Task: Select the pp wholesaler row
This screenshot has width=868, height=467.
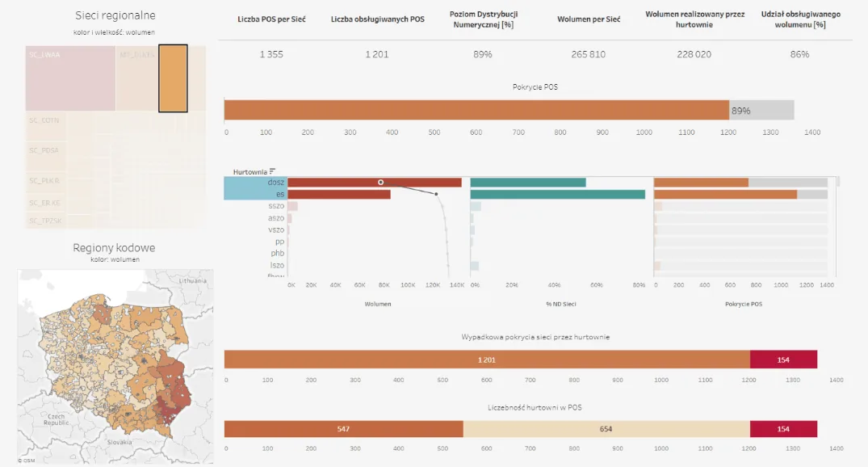Action: pyautogui.click(x=279, y=242)
